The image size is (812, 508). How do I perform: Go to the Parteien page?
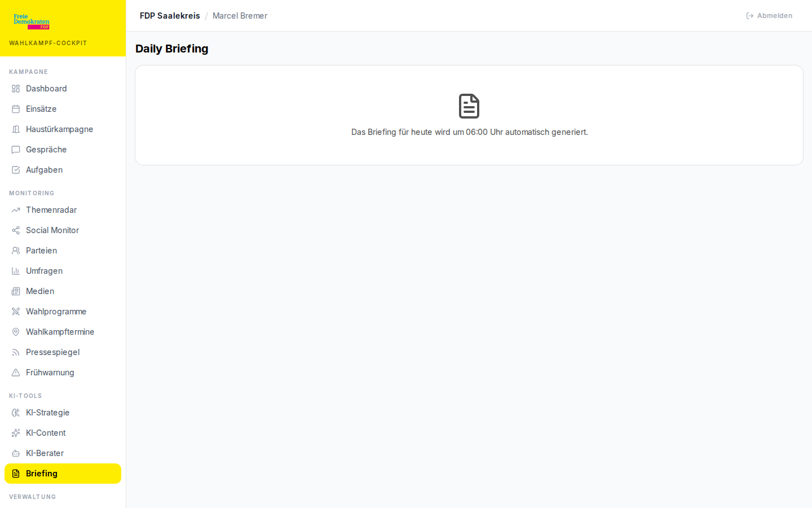pyautogui.click(x=63, y=251)
